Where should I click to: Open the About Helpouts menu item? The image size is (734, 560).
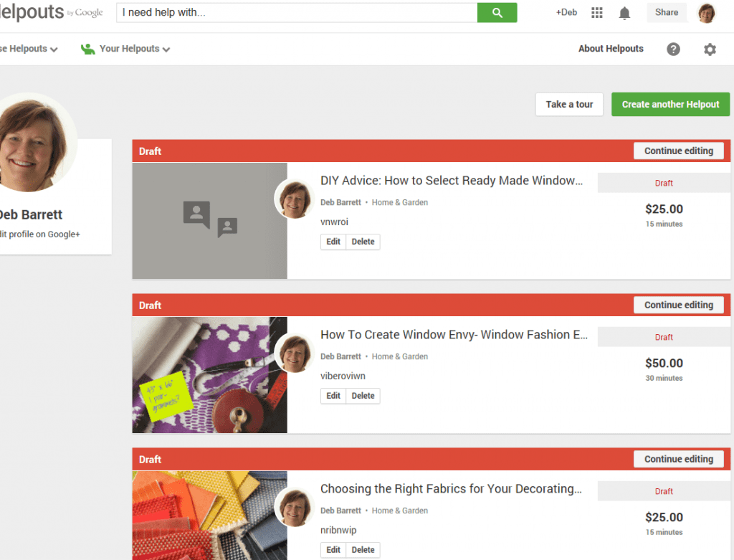[611, 49]
